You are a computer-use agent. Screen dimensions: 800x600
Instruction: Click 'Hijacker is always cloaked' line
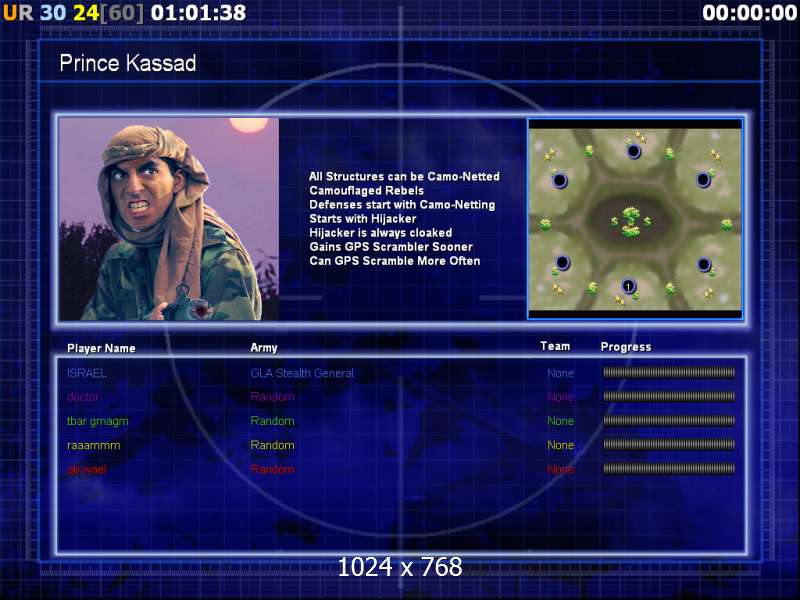click(381, 233)
